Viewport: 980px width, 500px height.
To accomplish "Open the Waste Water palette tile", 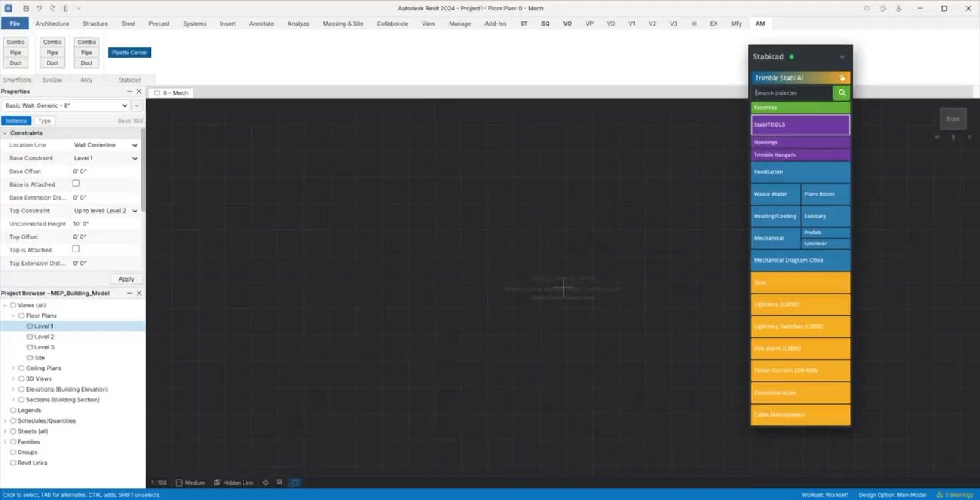I will [x=775, y=194].
